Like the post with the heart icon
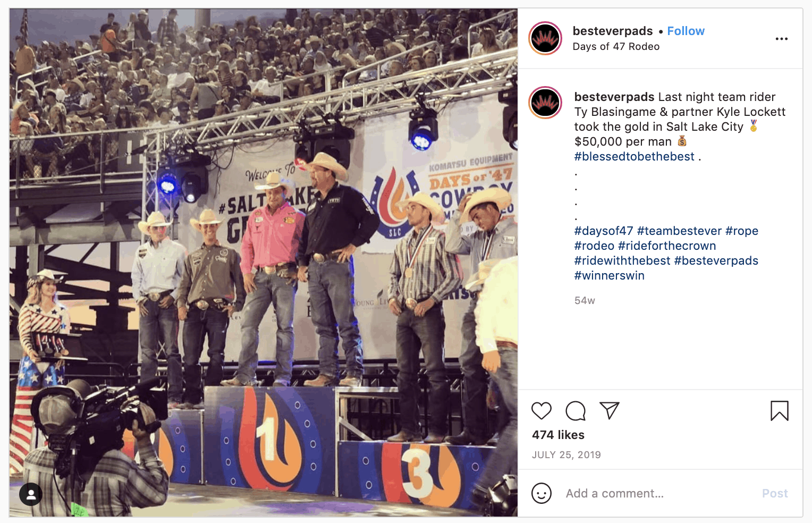 click(x=542, y=411)
